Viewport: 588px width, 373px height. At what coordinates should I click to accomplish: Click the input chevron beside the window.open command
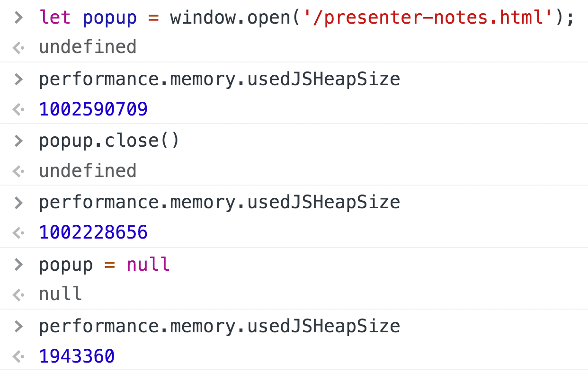18,18
